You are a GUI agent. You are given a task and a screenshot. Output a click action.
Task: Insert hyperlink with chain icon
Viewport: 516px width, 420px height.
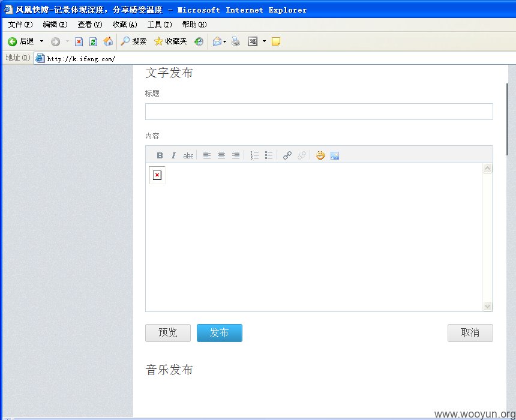pos(287,155)
